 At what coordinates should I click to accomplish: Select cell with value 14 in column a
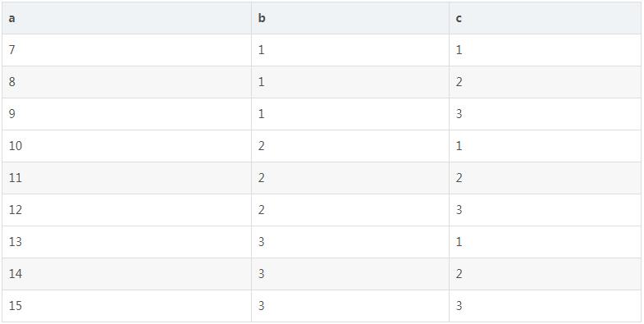pyautogui.click(x=126, y=274)
